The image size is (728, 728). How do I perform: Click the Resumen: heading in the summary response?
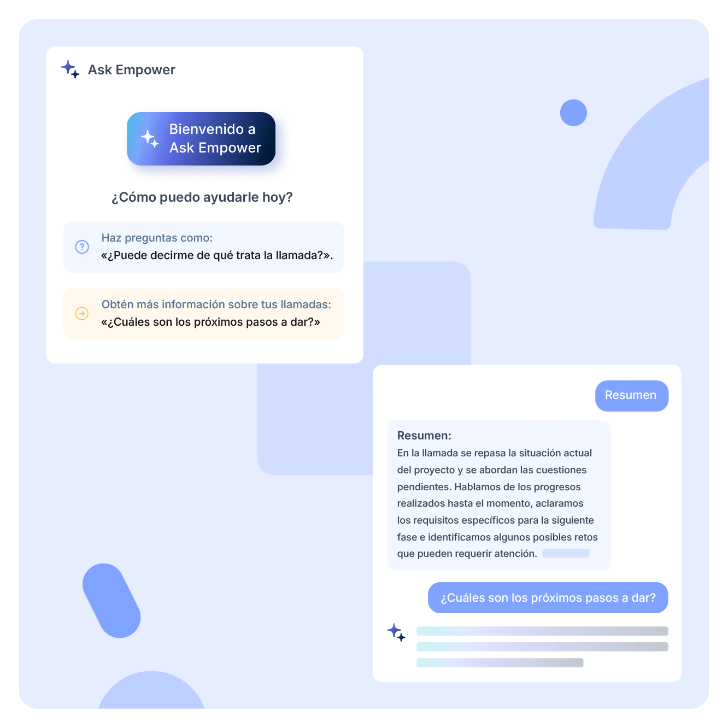point(424,436)
